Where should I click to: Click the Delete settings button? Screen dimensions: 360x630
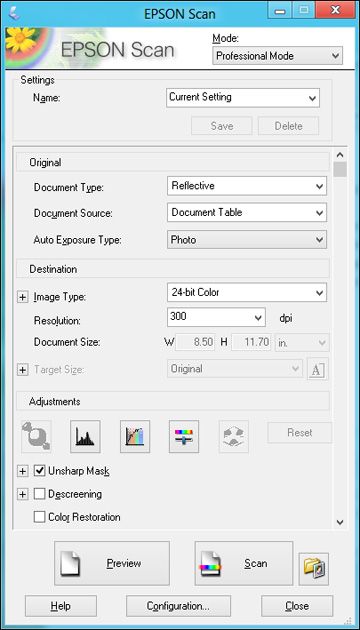(288, 126)
